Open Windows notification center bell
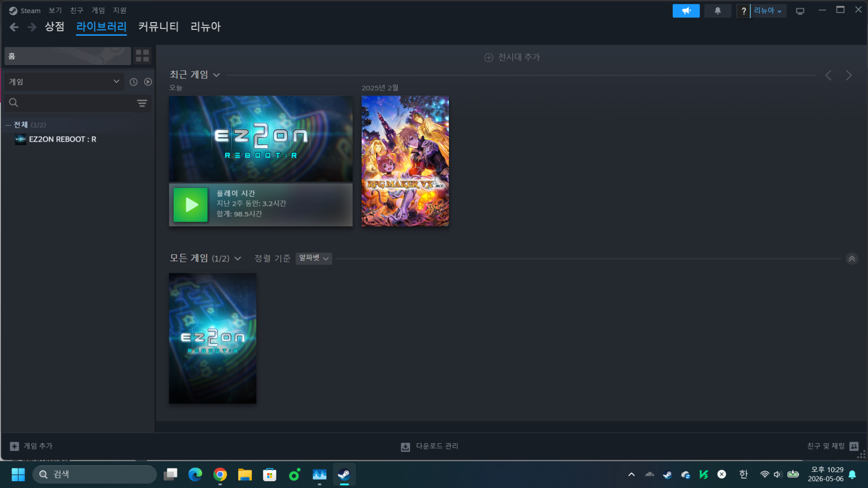The image size is (868, 488). pyautogui.click(x=852, y=475)
